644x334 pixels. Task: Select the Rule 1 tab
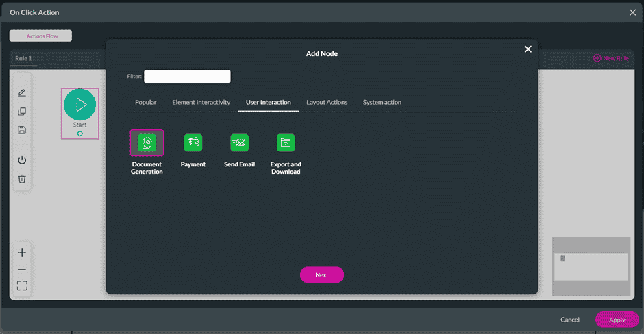click(x=23, y=58)
